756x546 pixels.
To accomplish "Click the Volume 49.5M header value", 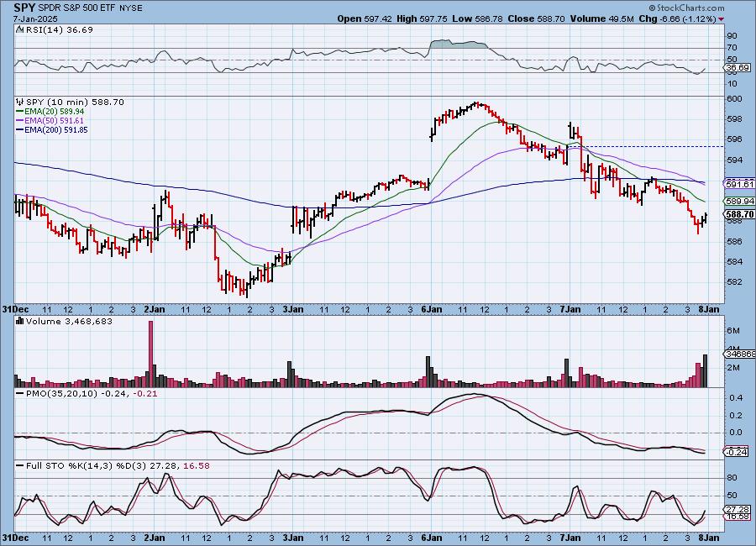I will [601, 18].
